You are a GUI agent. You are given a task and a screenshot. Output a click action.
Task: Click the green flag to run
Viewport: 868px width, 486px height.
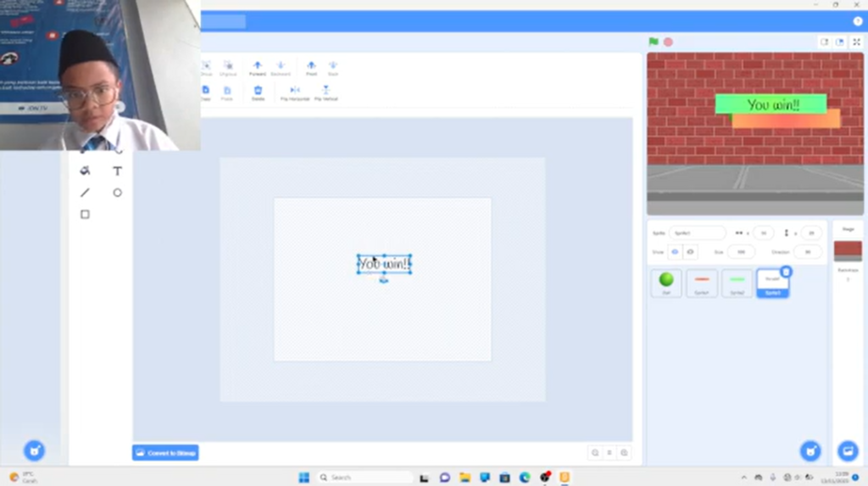(654, 42)
